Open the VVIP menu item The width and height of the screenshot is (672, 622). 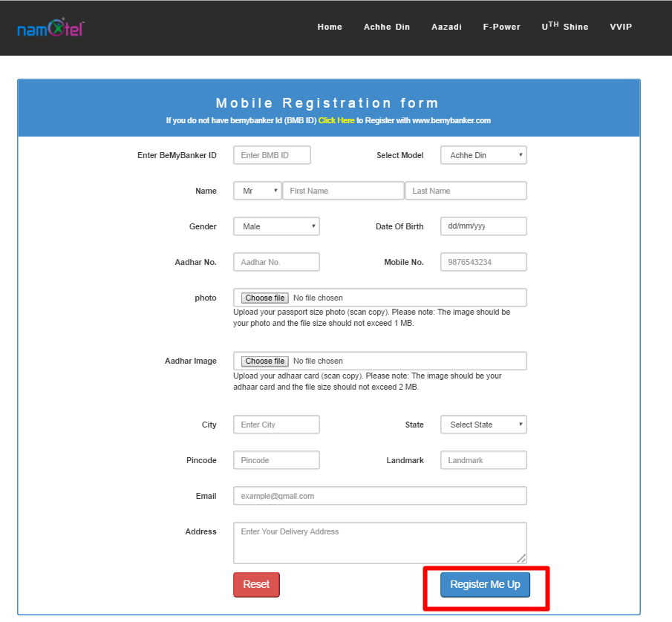[621, 27]
